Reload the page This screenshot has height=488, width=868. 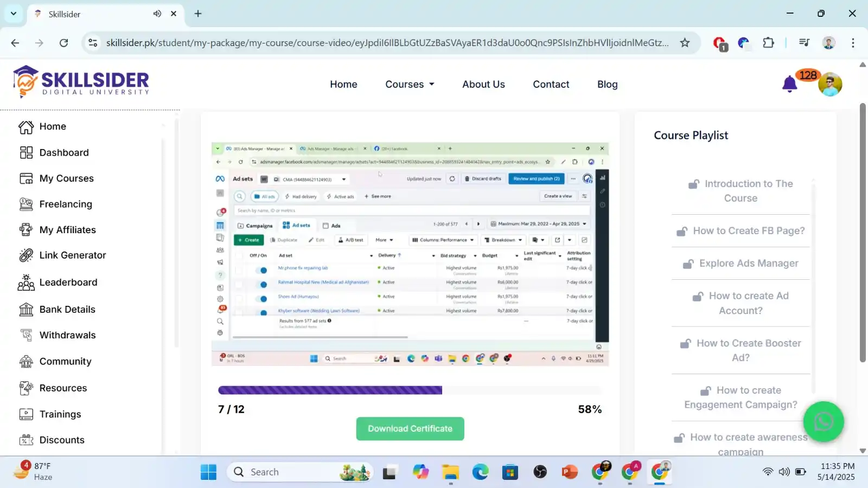(x=63, y=43)
